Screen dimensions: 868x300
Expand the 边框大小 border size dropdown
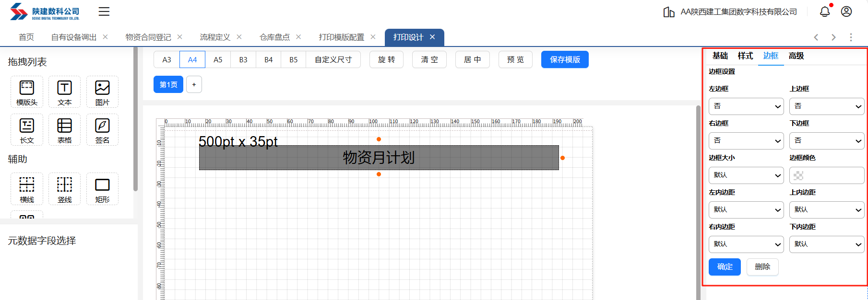746,175
